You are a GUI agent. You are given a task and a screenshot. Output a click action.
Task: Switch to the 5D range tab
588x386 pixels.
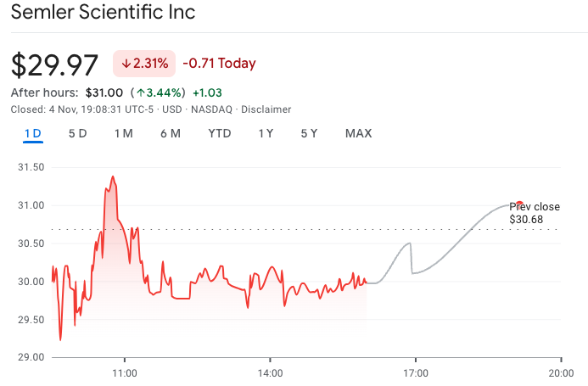pos(78,133)
